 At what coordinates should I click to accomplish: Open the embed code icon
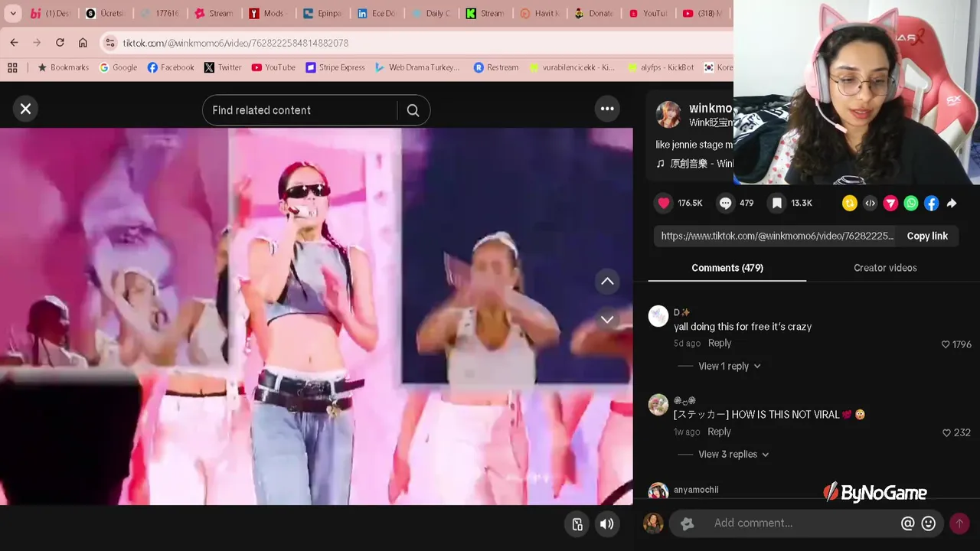(870, 203)
